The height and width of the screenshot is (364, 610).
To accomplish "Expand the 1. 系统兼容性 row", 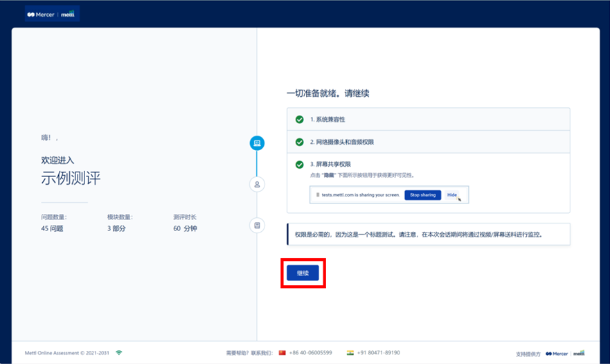I will coord(428,120).
